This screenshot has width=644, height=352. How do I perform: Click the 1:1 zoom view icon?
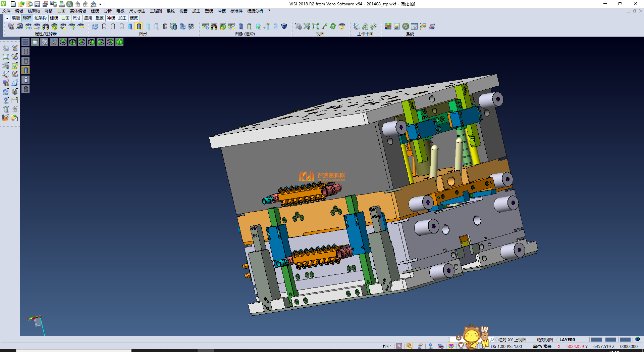pos(315,27)
